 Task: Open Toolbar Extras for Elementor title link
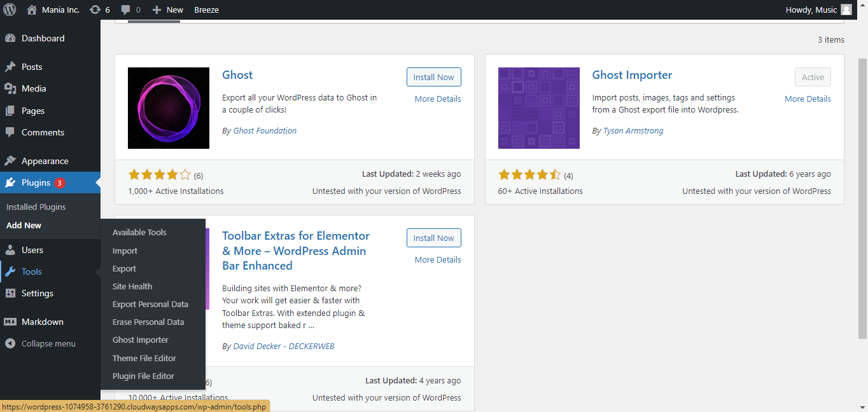[x=296, y=251]
